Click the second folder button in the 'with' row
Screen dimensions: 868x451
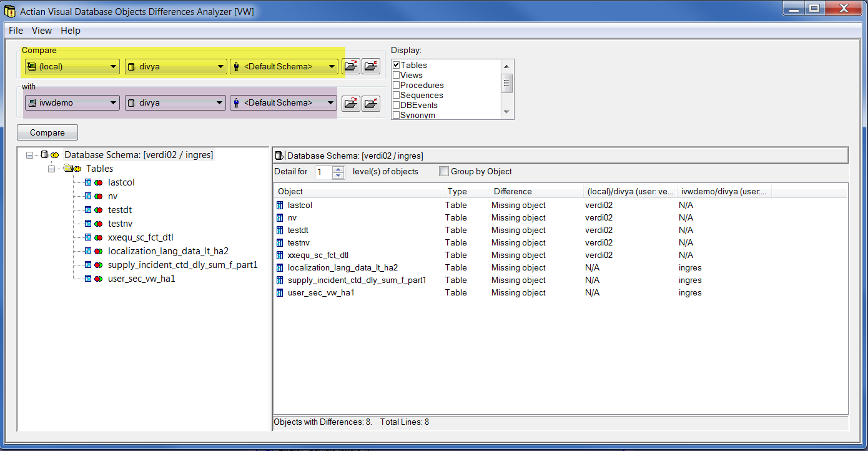pyautogui.click(x=371, y=103)
